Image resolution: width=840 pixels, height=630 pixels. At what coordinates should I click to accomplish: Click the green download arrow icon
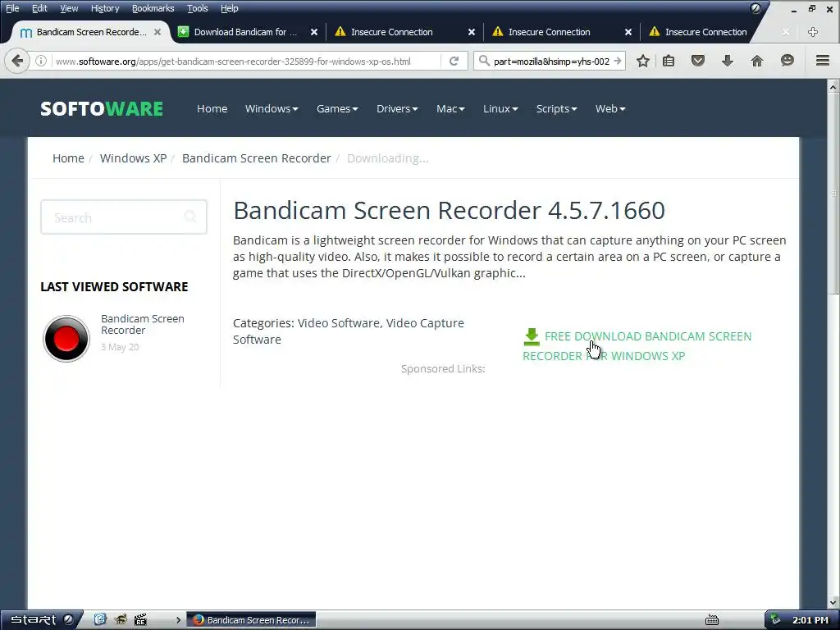coord(532,337)
